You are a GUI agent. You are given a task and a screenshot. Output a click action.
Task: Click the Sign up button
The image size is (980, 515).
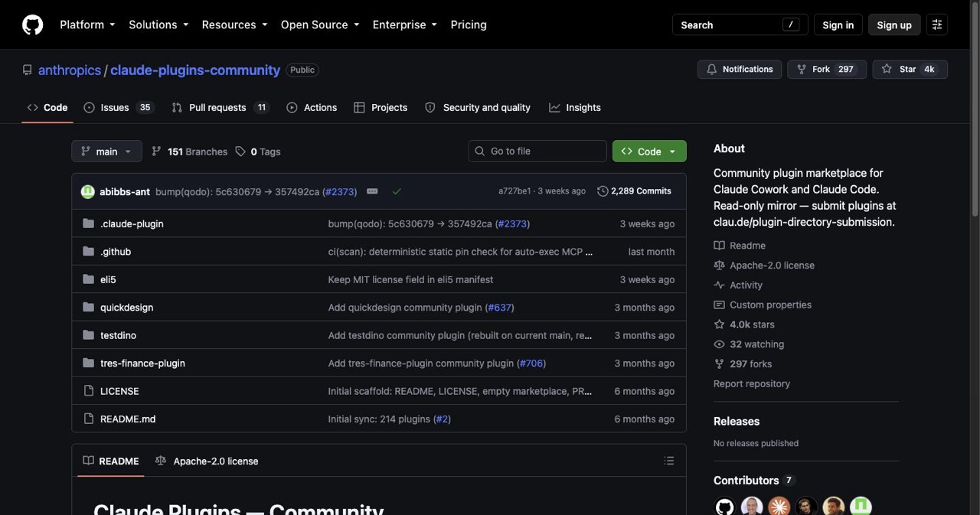point(894,24)
